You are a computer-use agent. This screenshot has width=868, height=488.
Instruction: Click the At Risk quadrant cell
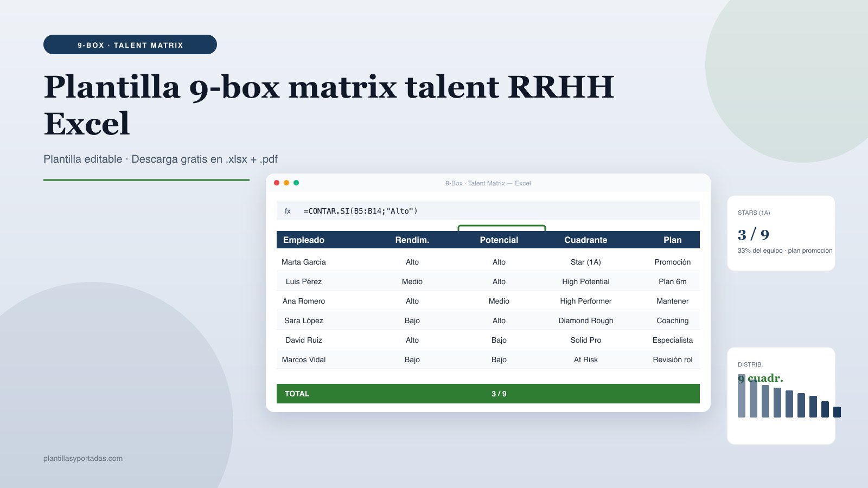(x=586, y=359)
